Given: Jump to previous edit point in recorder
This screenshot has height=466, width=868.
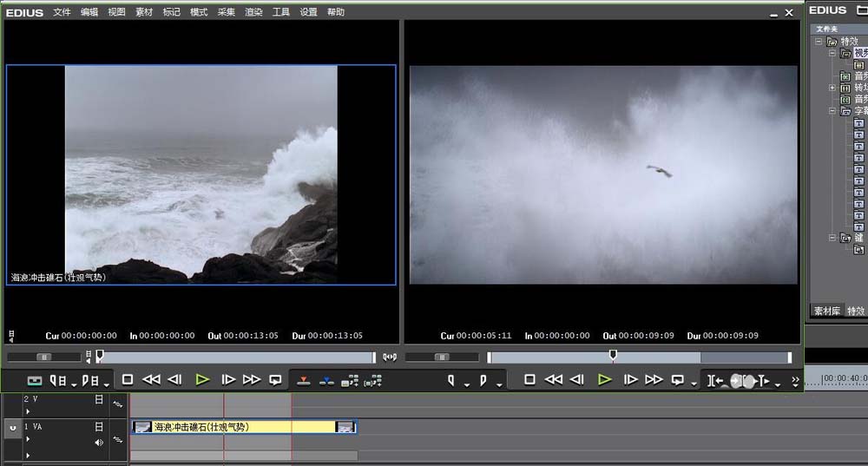Looking at the screenshot, I should point(715,381).
